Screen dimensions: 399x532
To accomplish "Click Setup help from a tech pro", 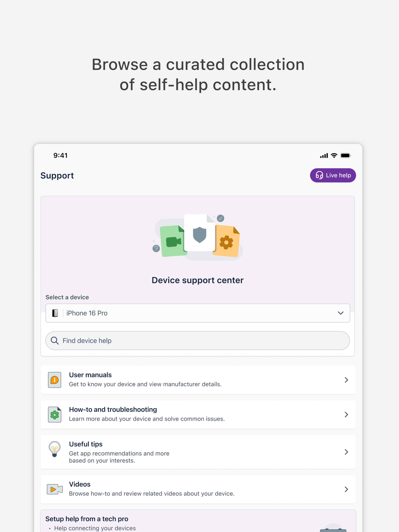I will point(87,519).
